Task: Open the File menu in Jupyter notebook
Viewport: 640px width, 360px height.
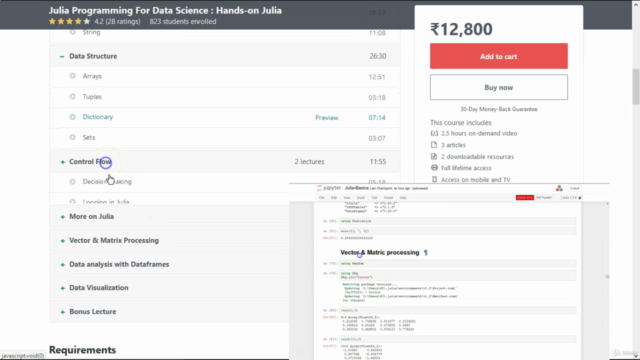Action: (322, 198)
